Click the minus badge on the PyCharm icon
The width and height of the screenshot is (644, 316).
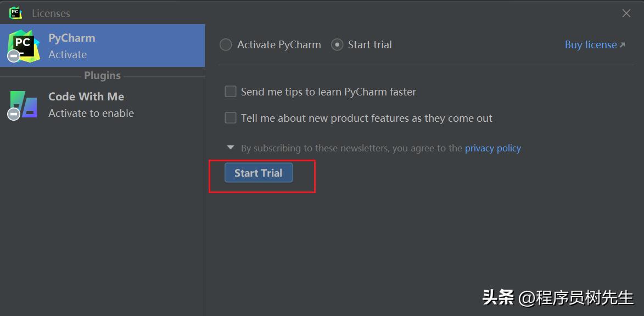coord(14,56)
